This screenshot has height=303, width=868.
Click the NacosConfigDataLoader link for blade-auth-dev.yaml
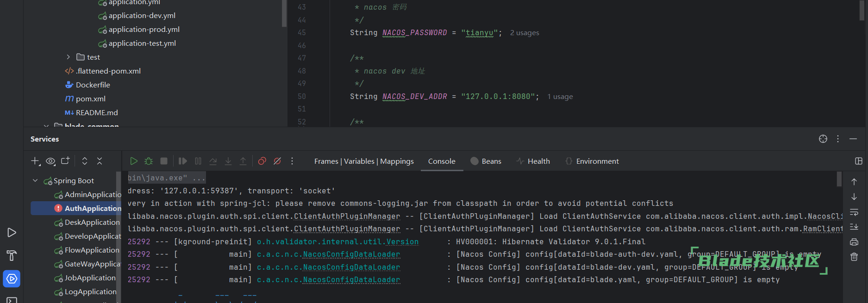pos(351,254)
